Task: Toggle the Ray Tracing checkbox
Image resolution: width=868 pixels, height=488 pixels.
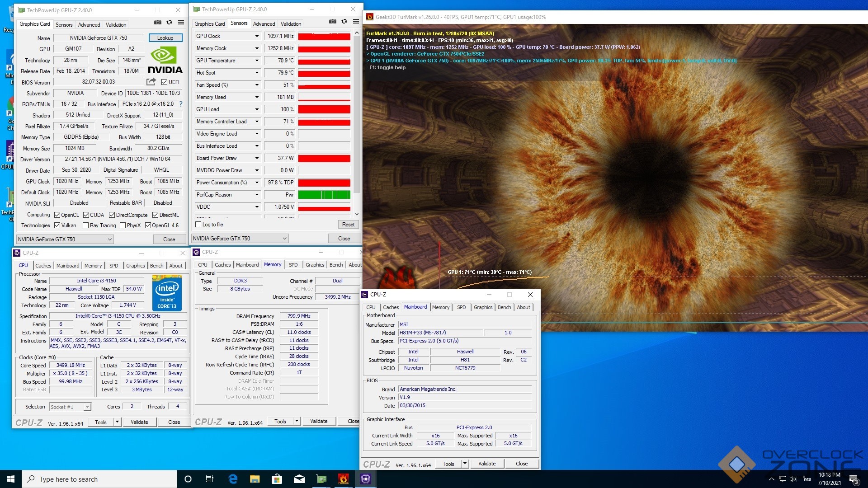Action: pyautogui.click(x=85, y=225)
